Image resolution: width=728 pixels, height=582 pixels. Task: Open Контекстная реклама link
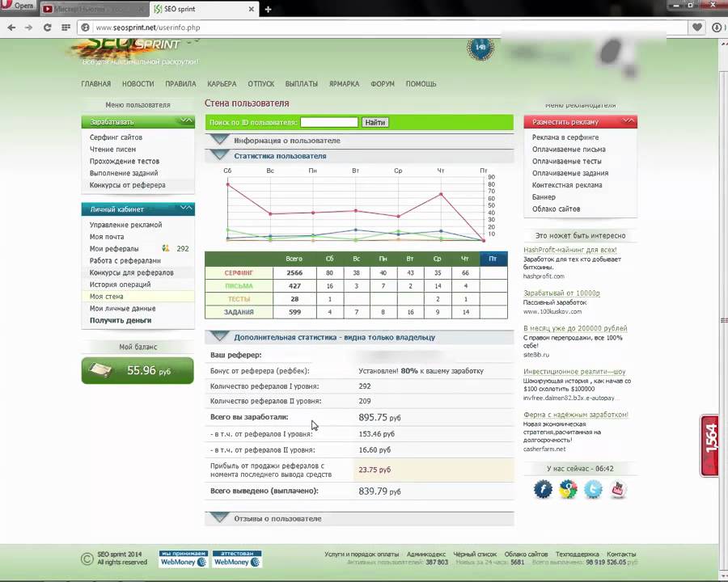(567, 185)
